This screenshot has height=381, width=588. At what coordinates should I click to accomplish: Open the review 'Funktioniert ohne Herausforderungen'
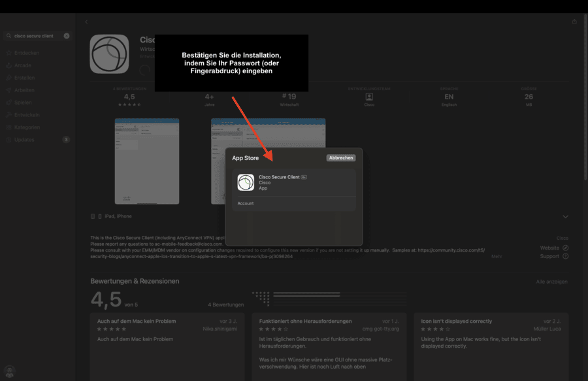(x=329, y=347)
